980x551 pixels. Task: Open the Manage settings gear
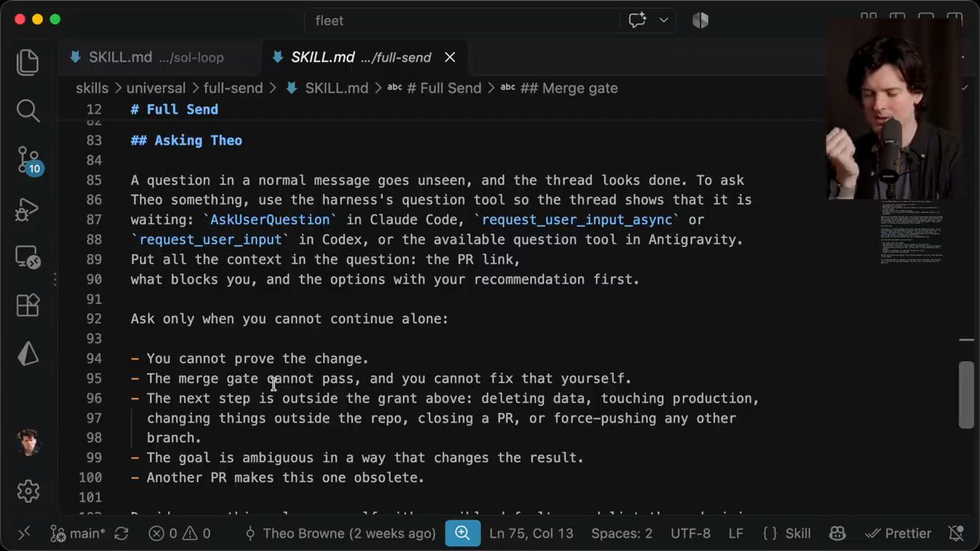point(28,491)
